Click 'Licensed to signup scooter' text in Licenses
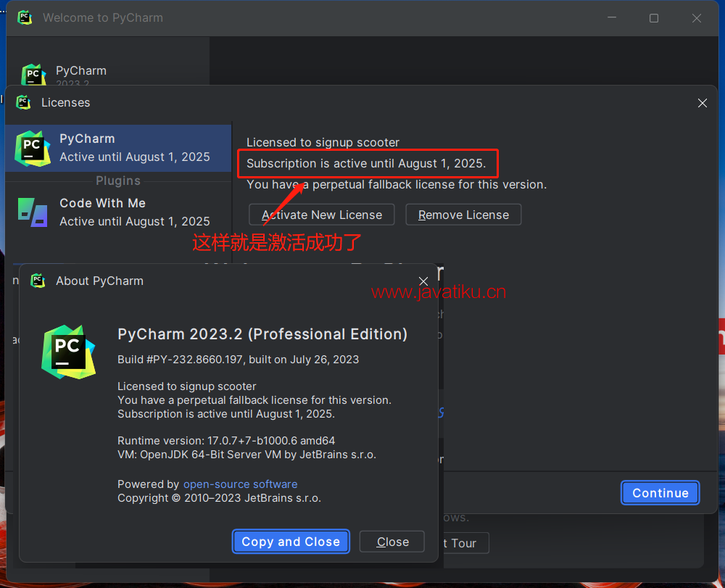The width and height of the screenshot is (725, 588). [x=323, y=142]
